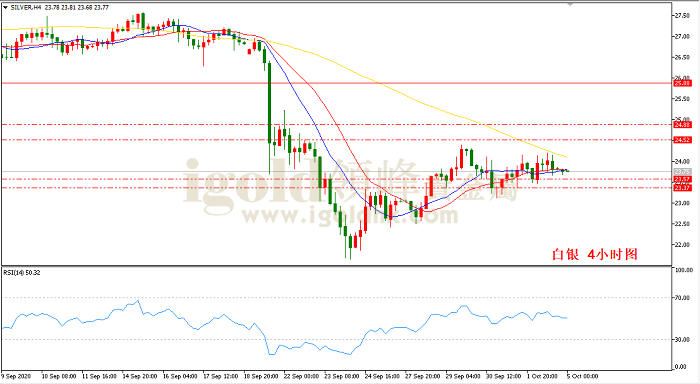
Task: Click the OHLC values 23.78 23.81 23.68 23.77
Action: (77, 8)
